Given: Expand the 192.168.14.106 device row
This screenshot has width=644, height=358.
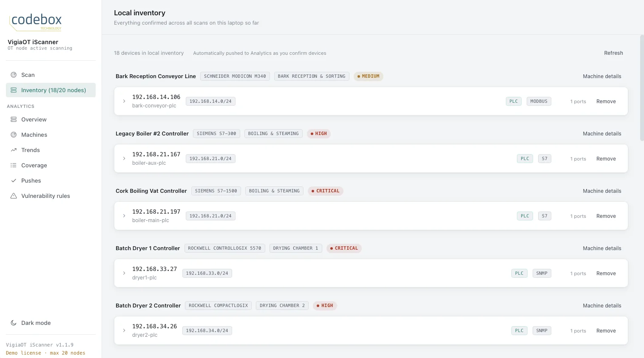Looking at the screenshot, I should [124, 101].
